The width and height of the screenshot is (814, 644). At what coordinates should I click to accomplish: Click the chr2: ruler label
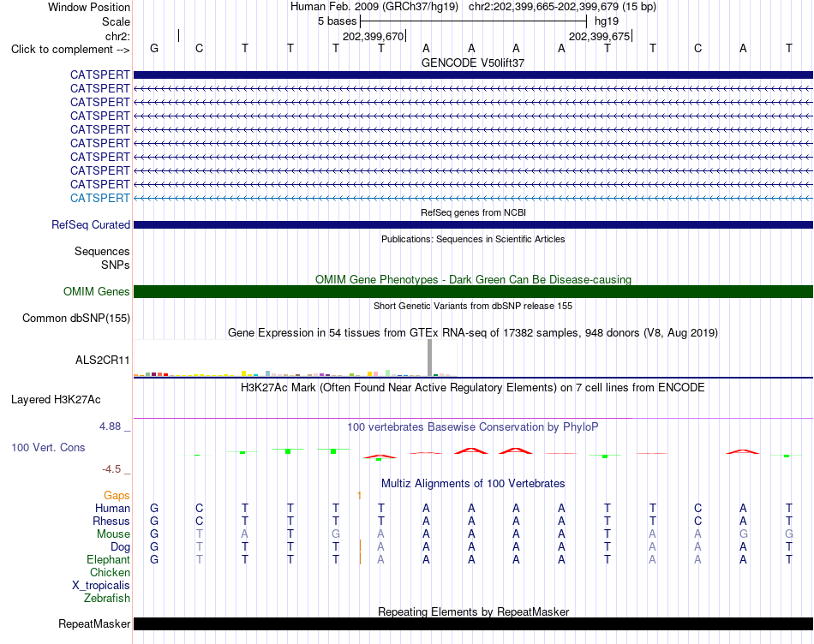click(117, 36)
